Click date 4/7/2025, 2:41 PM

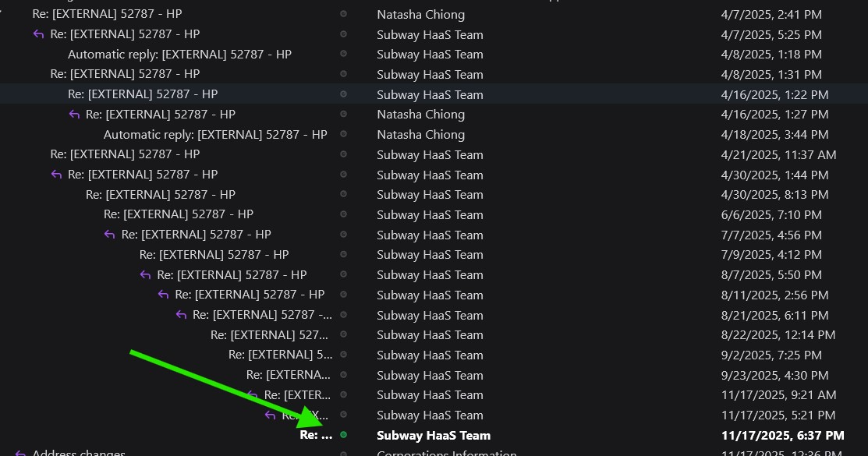pyautogui.click(x=771, y=14)
